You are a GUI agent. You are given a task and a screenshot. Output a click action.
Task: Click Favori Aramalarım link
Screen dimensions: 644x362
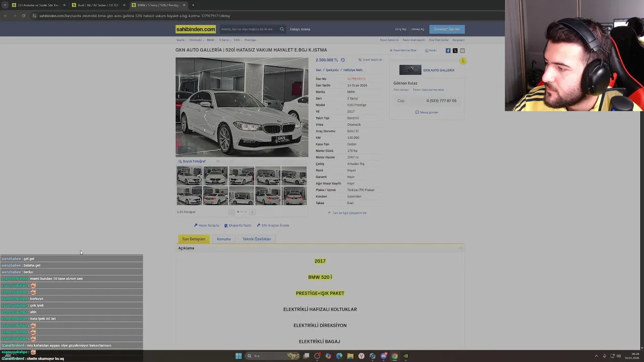pyautogui.click(x=414, y=40)
